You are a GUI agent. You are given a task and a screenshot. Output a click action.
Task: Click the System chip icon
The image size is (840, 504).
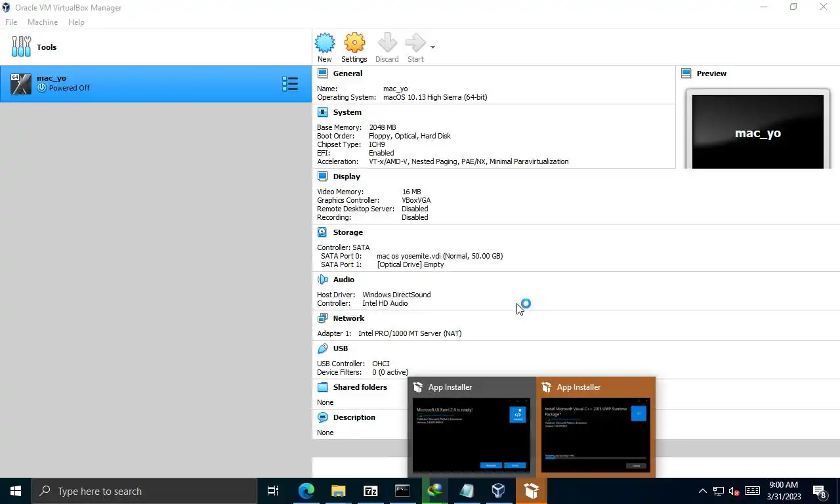pyautogui.click(x=322, y=112)
